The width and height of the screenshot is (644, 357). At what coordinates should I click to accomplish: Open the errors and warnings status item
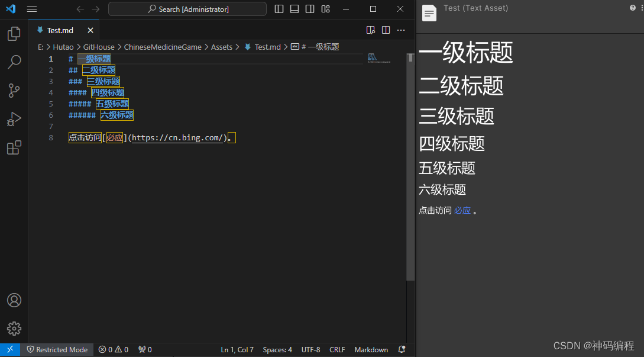coord(114,349)
